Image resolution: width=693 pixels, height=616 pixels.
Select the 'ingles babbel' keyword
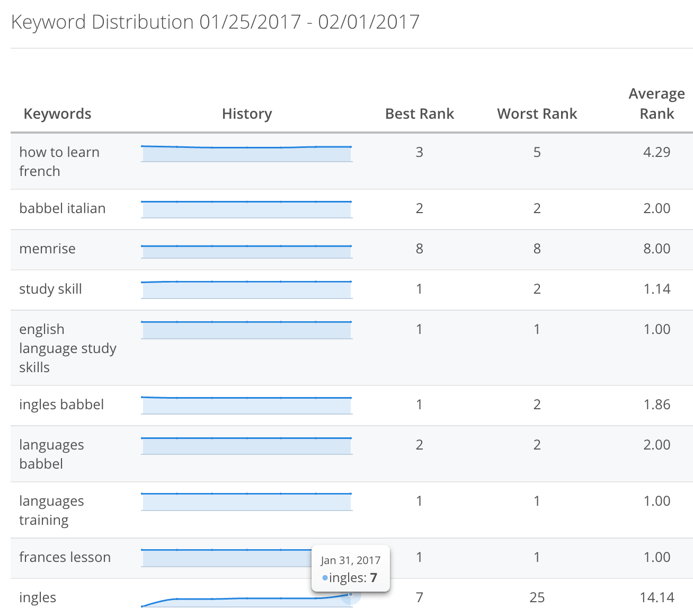(x=61, y=404)
